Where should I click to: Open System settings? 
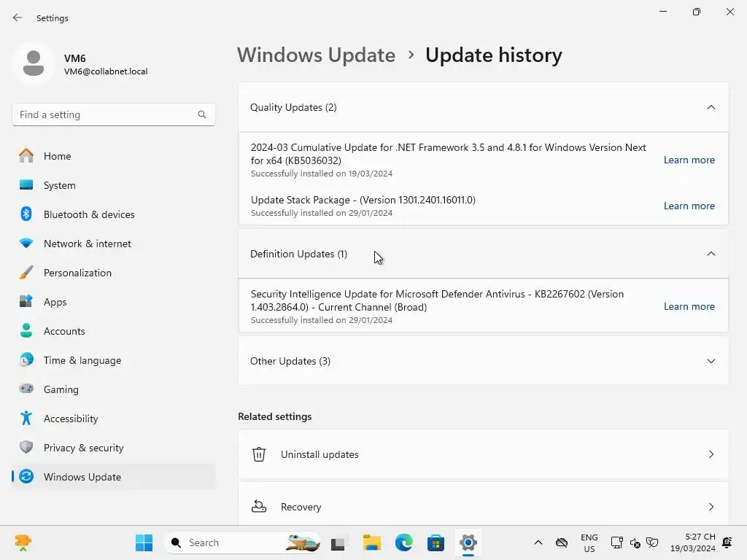(114, 184)
